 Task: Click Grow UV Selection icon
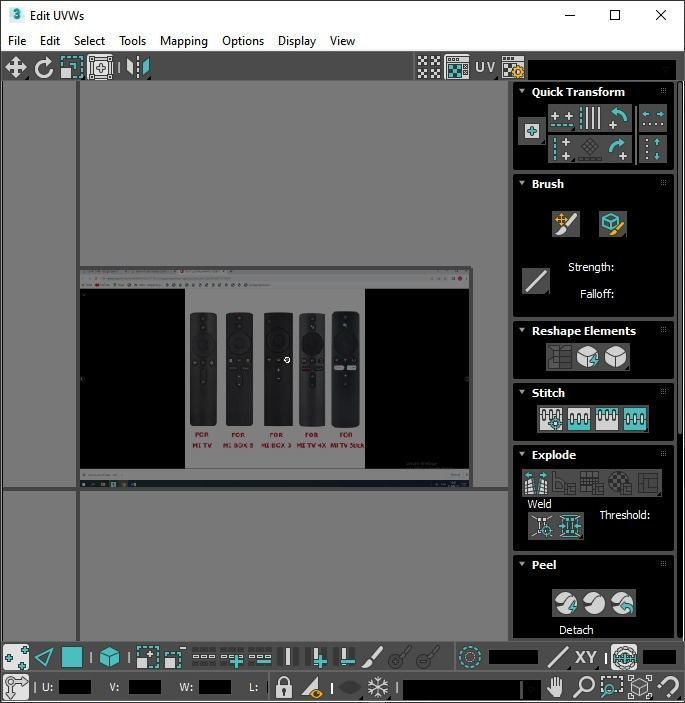[147, 658]
